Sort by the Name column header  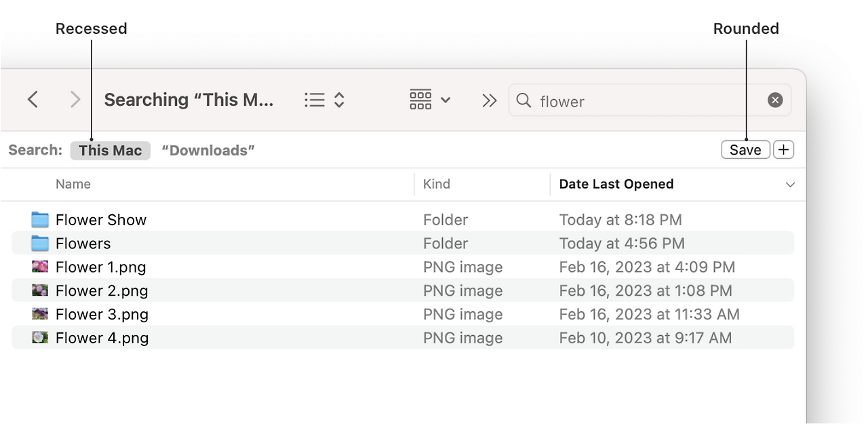coord(73,184)
